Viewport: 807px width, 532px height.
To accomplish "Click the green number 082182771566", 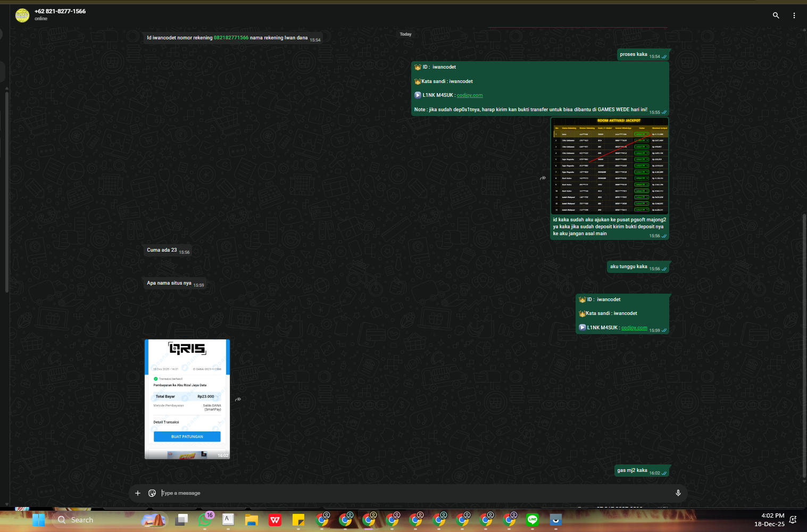I will point(231,38).
